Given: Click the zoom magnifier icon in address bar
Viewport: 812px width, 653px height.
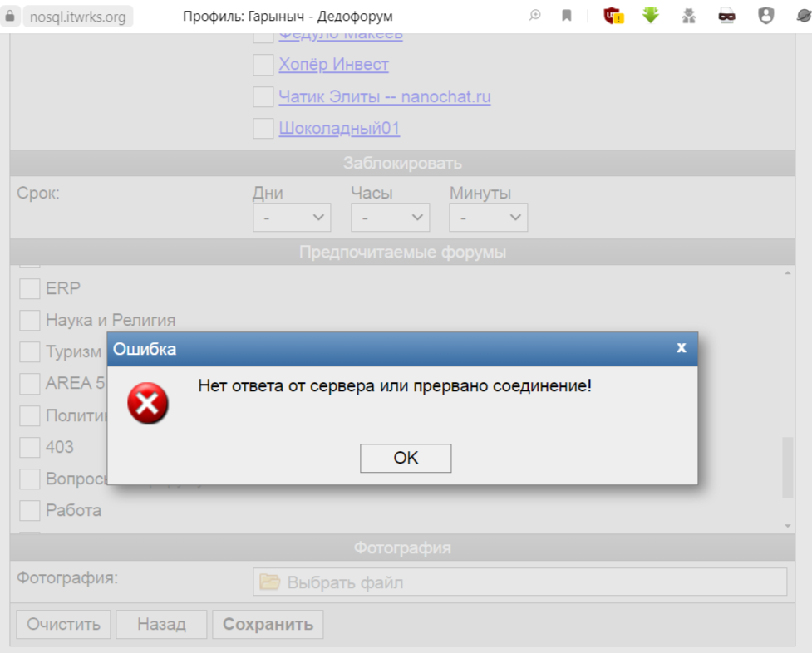Looking at the screenshot, I should [x=535, y=16].
